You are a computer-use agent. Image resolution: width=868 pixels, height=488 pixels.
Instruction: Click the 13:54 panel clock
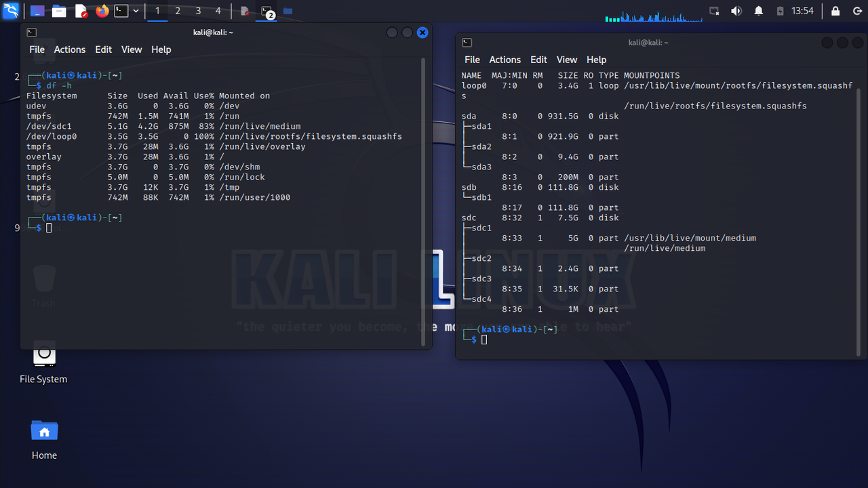coord(802,11)
